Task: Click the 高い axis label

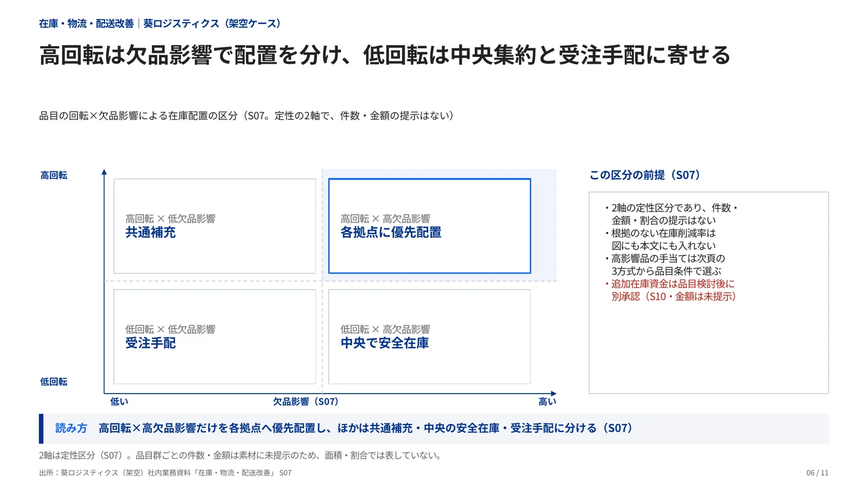Action: [x=547, y=402]
